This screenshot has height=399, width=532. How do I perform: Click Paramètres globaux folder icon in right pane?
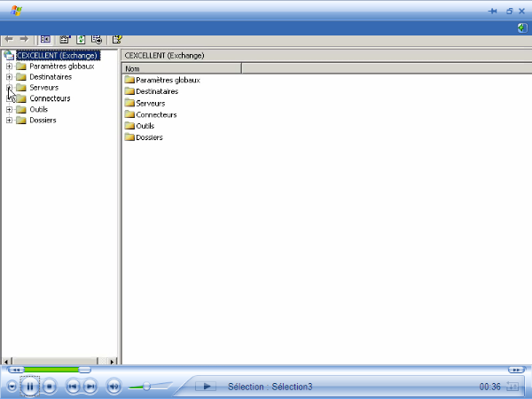click(129, 80)
